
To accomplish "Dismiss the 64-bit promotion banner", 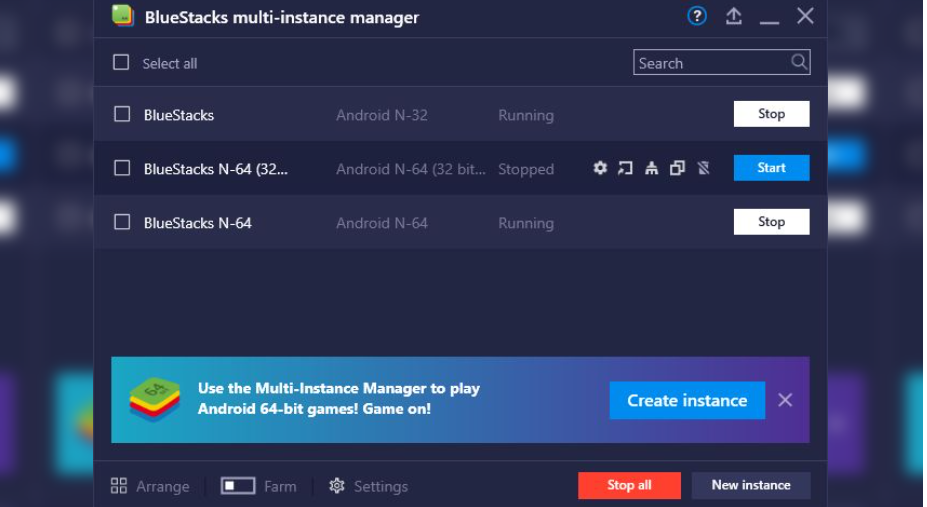I will point(785,400).
